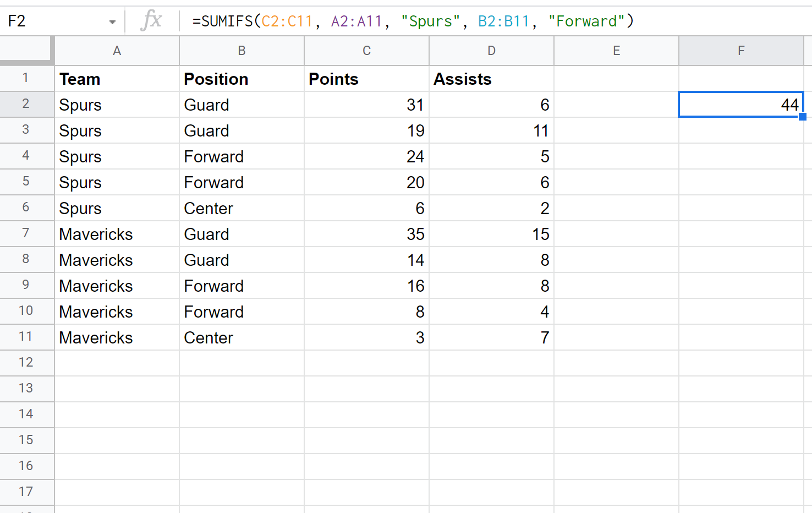The image size is (812, 513).
Task: Select the Mavericks cell in row 11
Action: click(x=117, y=337)
